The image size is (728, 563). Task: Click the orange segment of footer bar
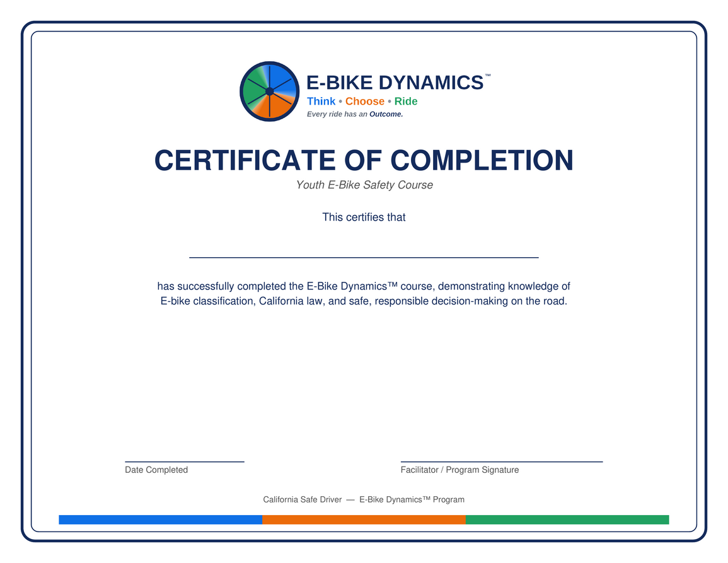pos(364,519)
